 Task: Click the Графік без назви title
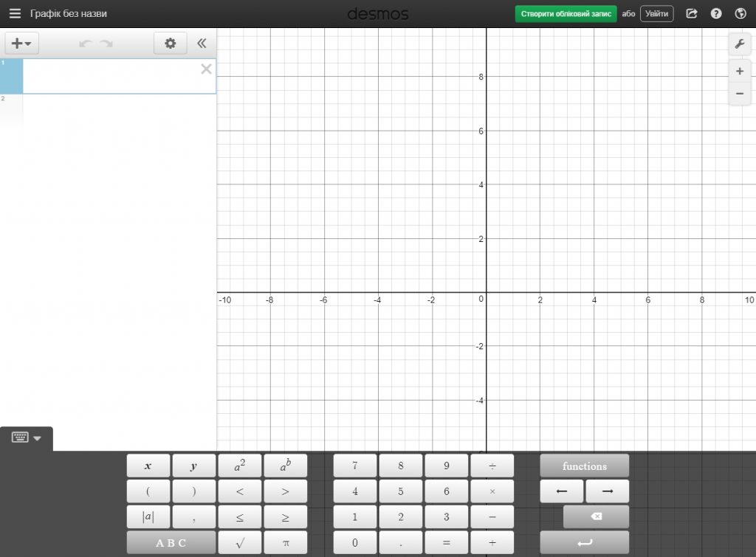(69, 13)
